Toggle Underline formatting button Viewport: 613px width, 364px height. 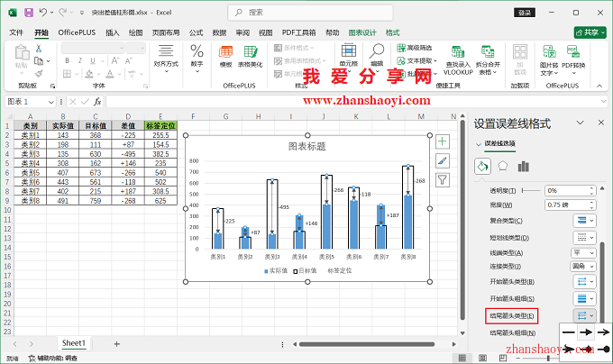(x=93, y=61)
